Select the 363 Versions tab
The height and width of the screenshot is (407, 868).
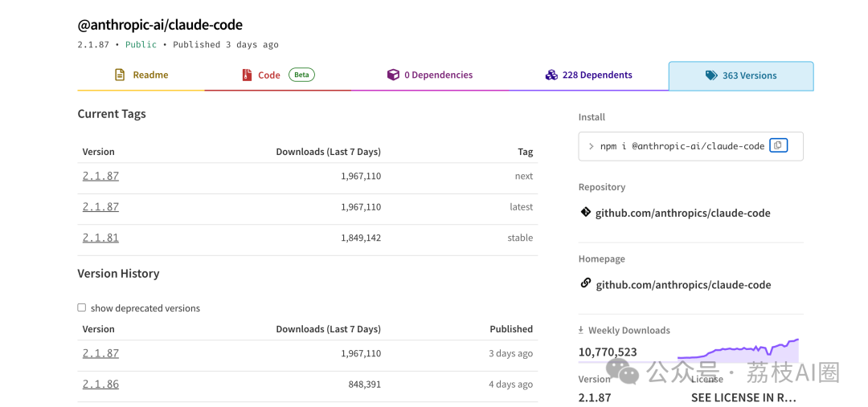click(741, 75)
